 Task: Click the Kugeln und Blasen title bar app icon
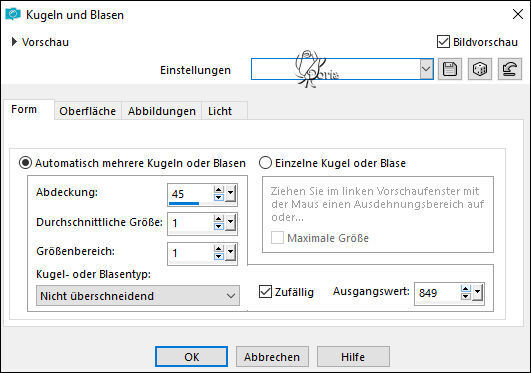point(13,15)
